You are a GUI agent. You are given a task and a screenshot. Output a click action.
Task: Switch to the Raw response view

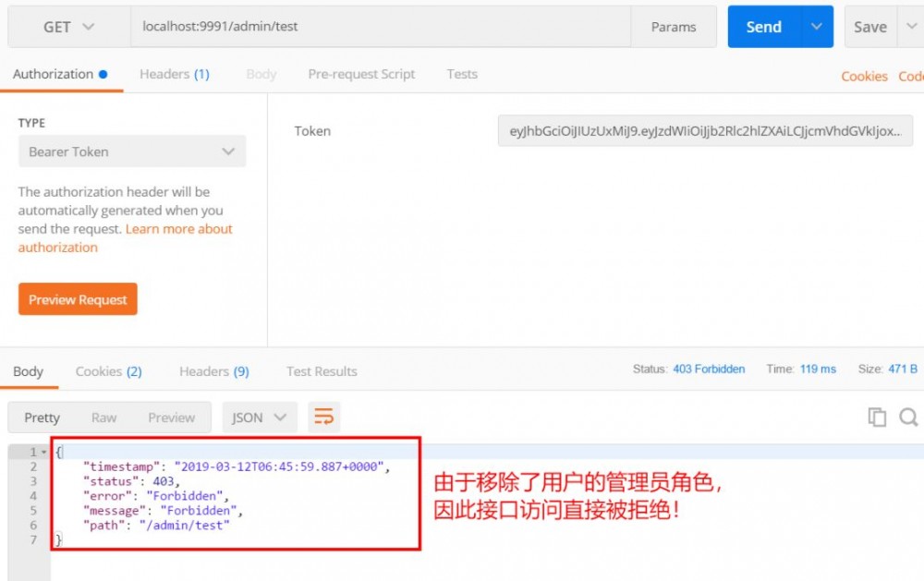pyautogui.click(x=103, y=417)
